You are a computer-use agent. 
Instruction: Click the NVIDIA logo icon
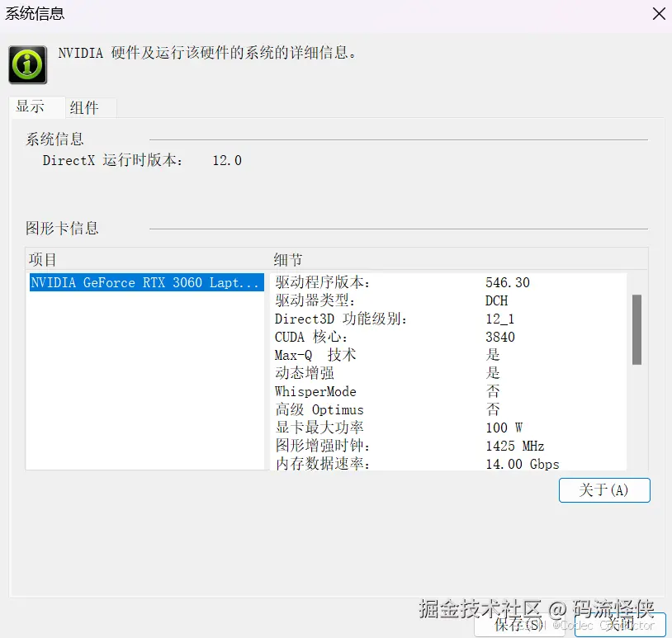[27, 64]
